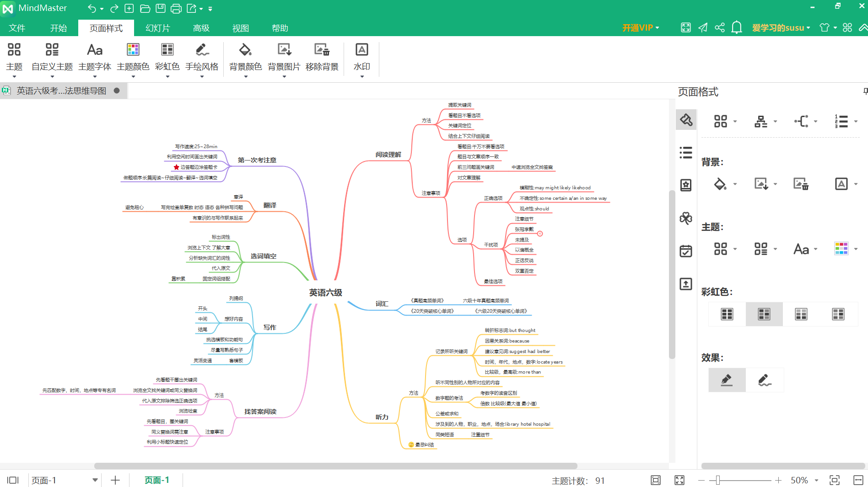Image resolution: width=868 pixels, height=487 pixels.
Task: Open the clipart clover side panel icon
Action: click(x=685, y=218)
